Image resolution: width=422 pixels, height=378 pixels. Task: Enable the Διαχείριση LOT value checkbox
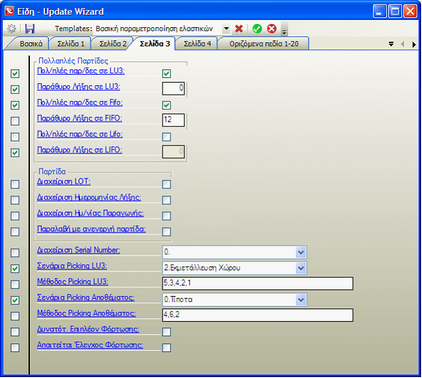point(167,184)
